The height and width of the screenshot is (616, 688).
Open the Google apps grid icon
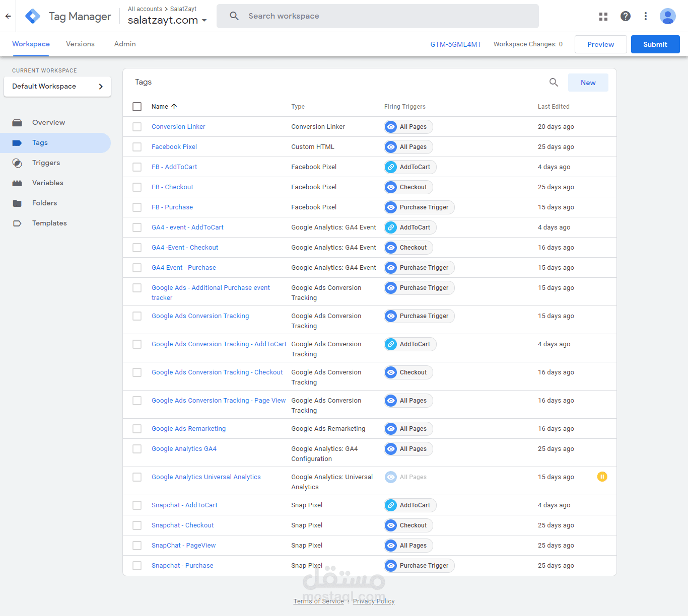tap(603, 17)
